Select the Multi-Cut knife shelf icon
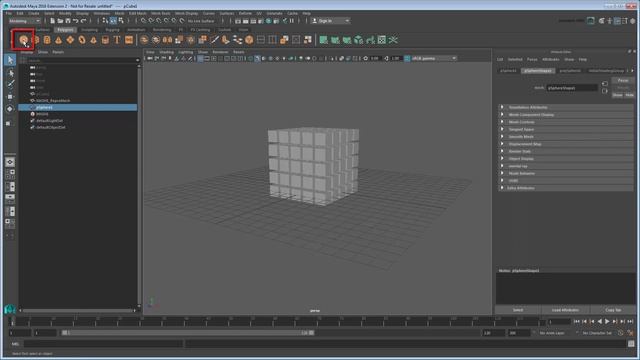 215,40
